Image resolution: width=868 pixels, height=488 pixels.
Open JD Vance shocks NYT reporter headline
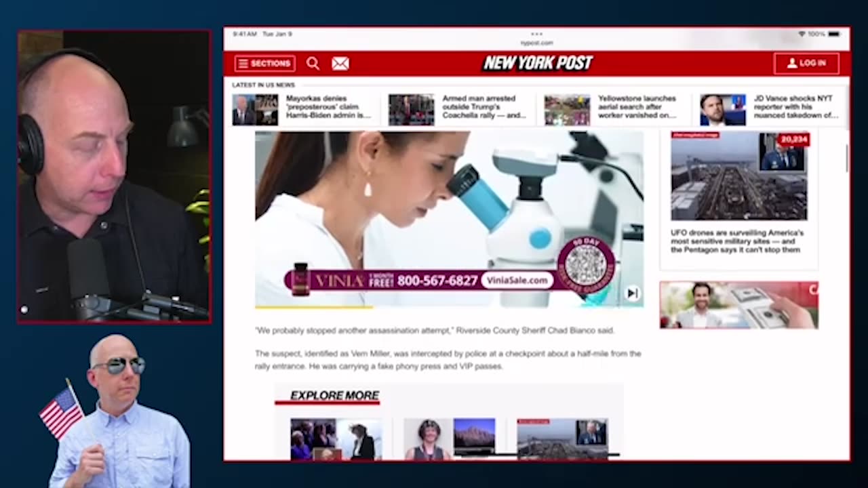pyautogui.click(x=795, y=107)
